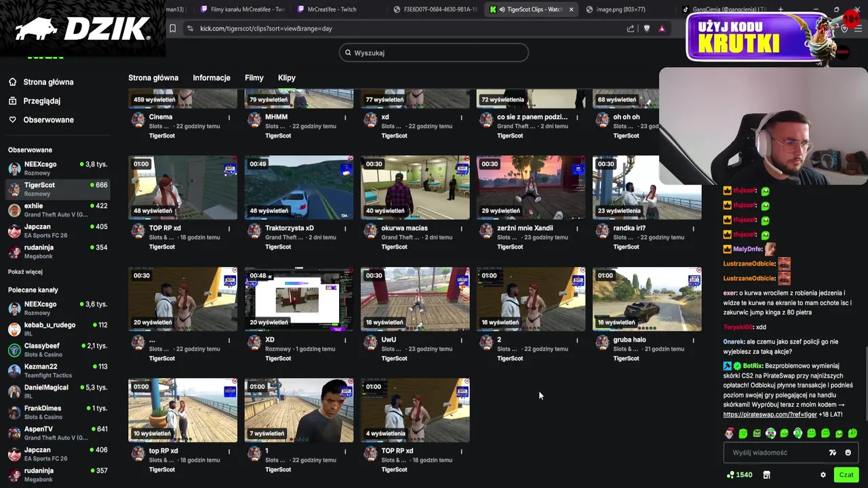Click the Przeglądaj browse icon in sidebar
Screen dimensions: 868x488
coord(12,101)
